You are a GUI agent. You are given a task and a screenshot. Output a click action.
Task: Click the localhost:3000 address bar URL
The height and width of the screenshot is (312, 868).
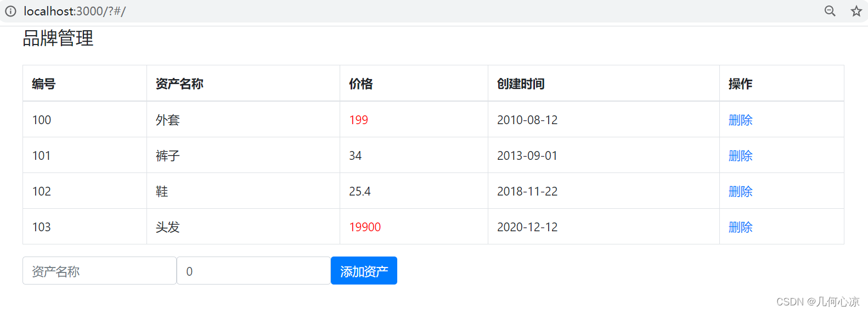coord(75,11)
